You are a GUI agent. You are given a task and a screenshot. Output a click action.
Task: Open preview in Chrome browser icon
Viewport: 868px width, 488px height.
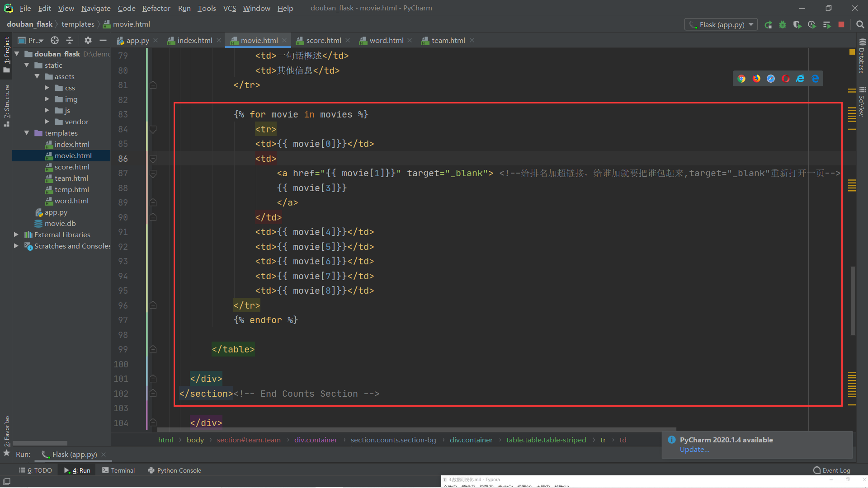741,79
